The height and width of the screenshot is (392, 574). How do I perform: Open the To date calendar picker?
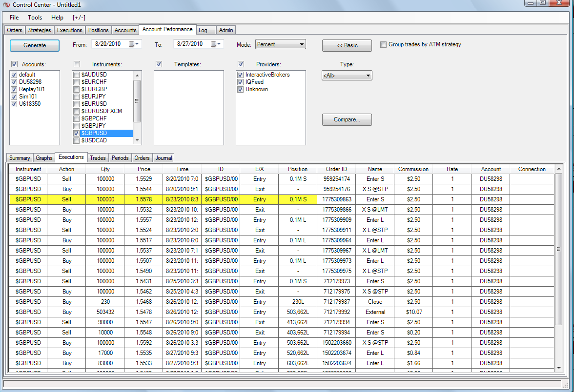pyautogui.click(x=216, y=44)
